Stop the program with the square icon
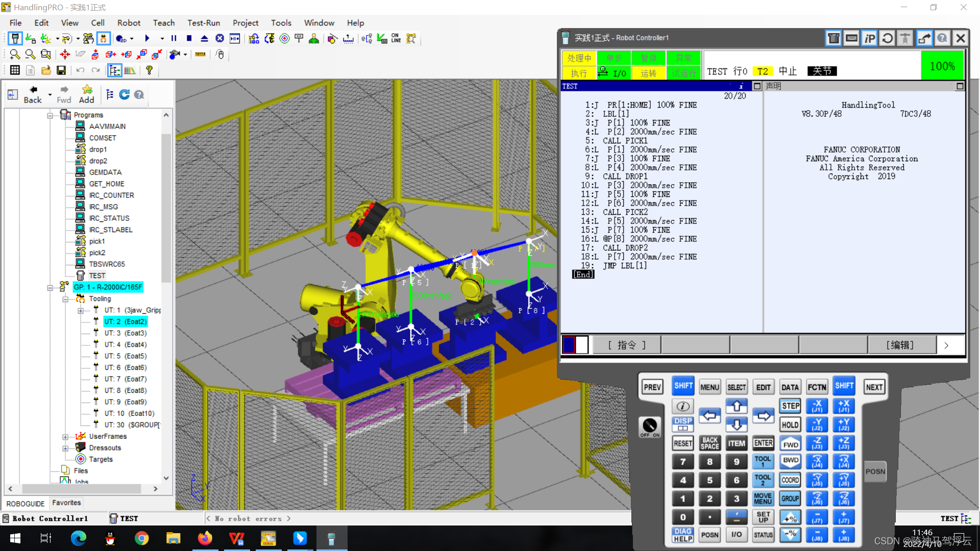The width and height of the screenshot is (980, 551). (189, 39)
